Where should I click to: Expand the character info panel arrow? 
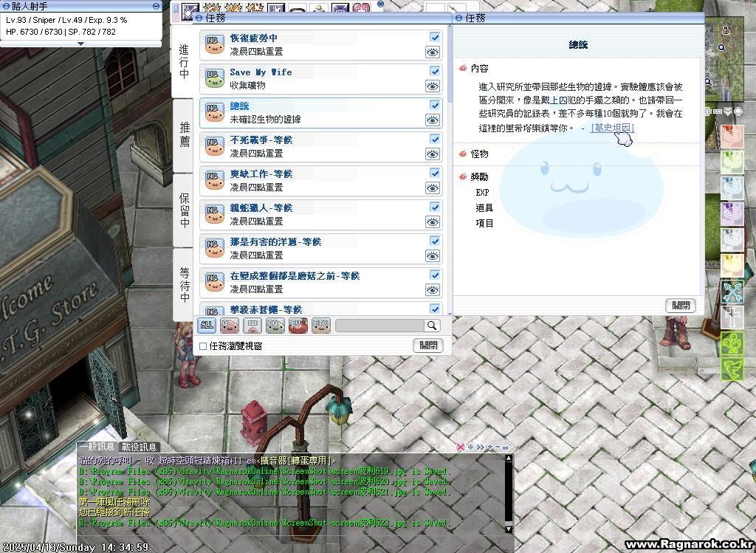pos(81,44)
